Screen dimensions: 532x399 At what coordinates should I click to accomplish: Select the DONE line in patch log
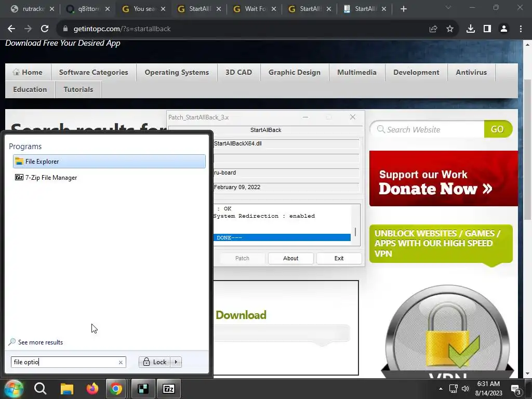click(282, 237)
